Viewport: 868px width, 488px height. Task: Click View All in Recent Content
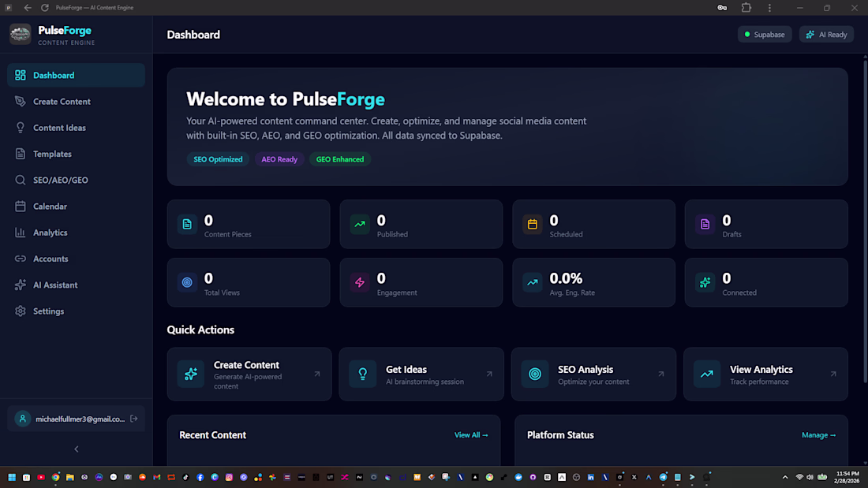471,435
